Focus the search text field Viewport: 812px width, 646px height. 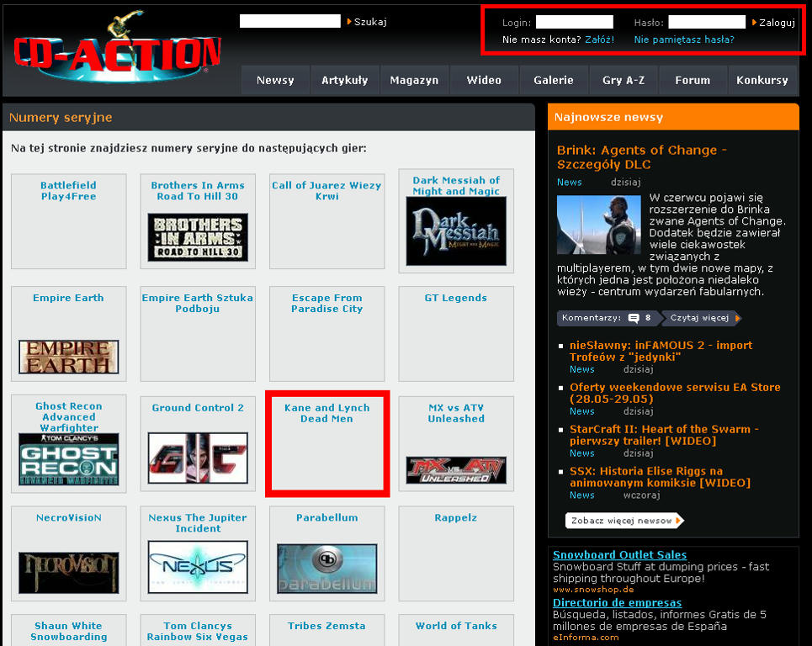[290, 21]
